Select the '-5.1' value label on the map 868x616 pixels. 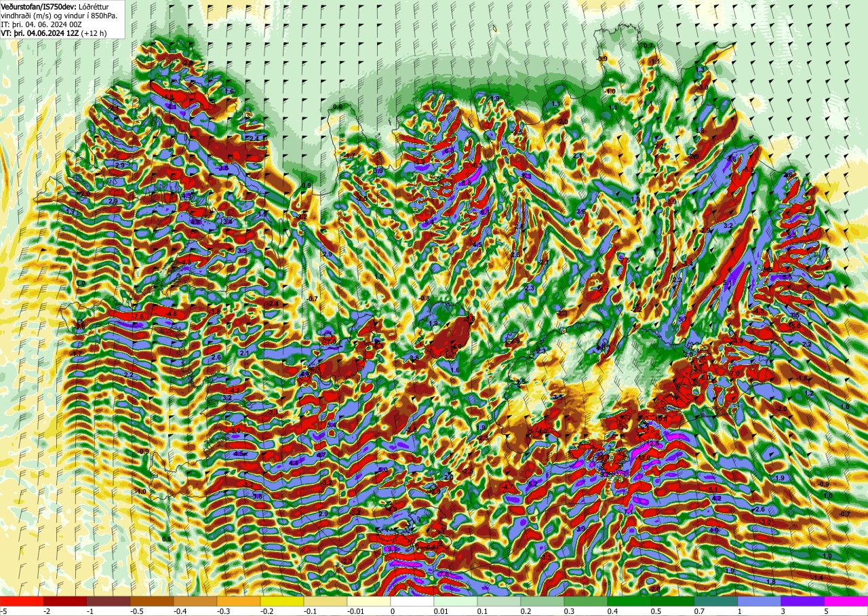(x=713, y=489)
